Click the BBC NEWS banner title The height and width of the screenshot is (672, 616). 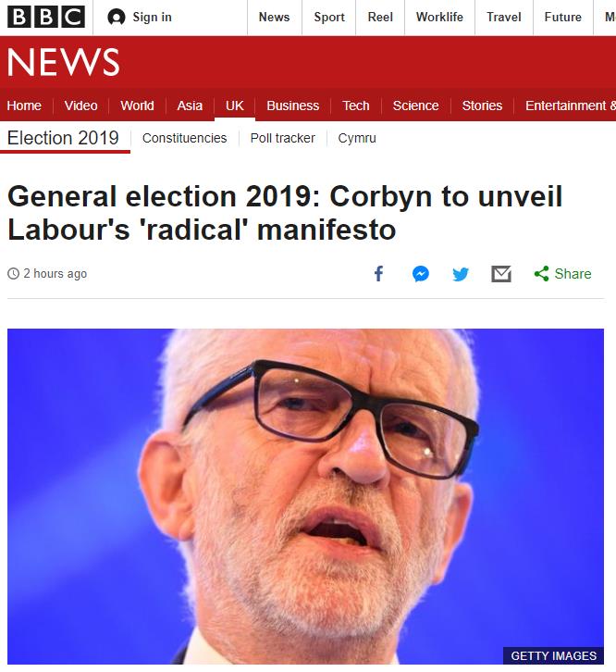point(63,62)
